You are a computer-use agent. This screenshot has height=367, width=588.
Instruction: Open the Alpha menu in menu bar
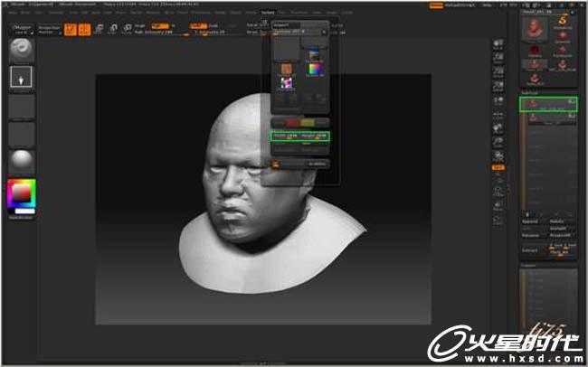tap(12, 13)
